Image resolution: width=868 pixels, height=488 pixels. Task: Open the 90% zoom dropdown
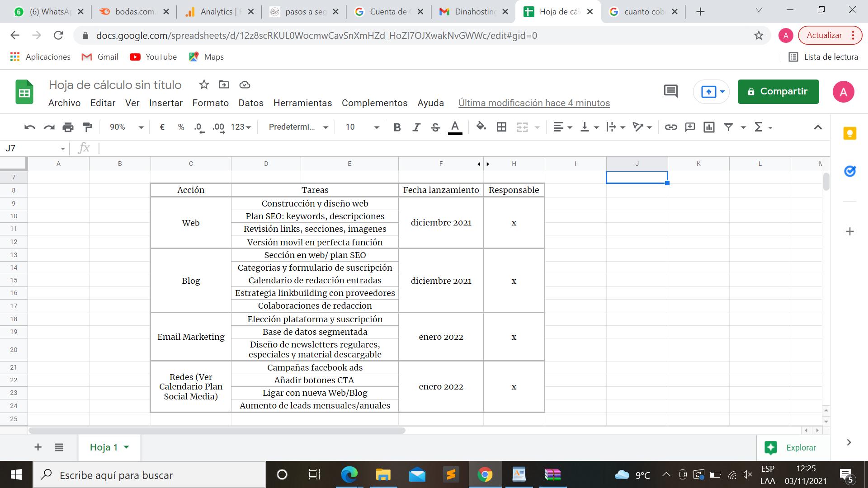[126, 127]
